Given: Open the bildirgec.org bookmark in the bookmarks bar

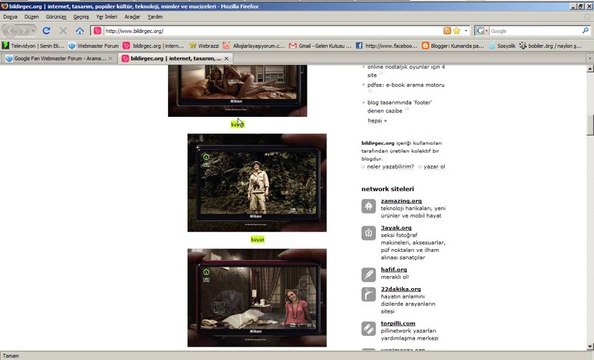Looking at the screenshot, I should tap(153, 46).
